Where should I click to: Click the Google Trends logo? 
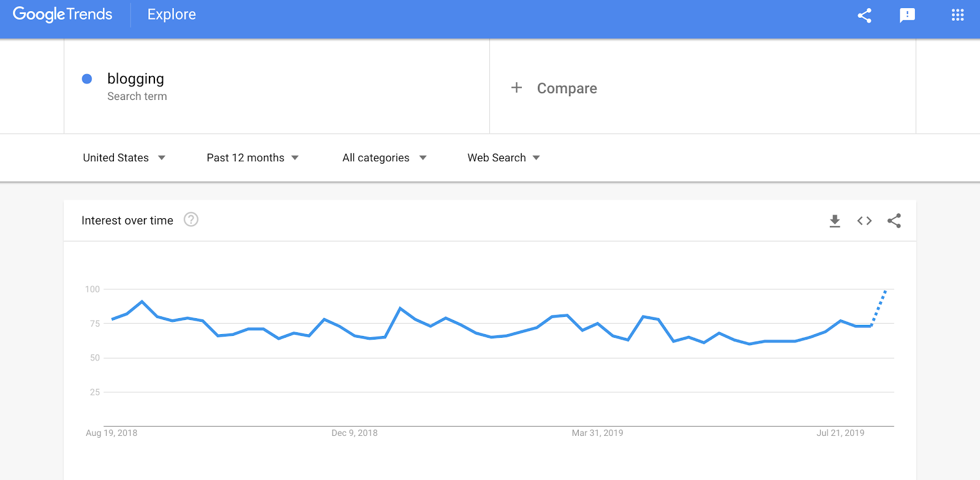[61, 14]
